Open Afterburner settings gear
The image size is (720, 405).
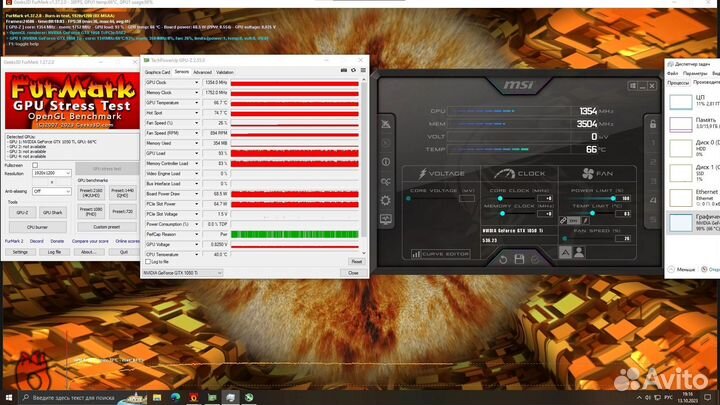coord(386,200)
